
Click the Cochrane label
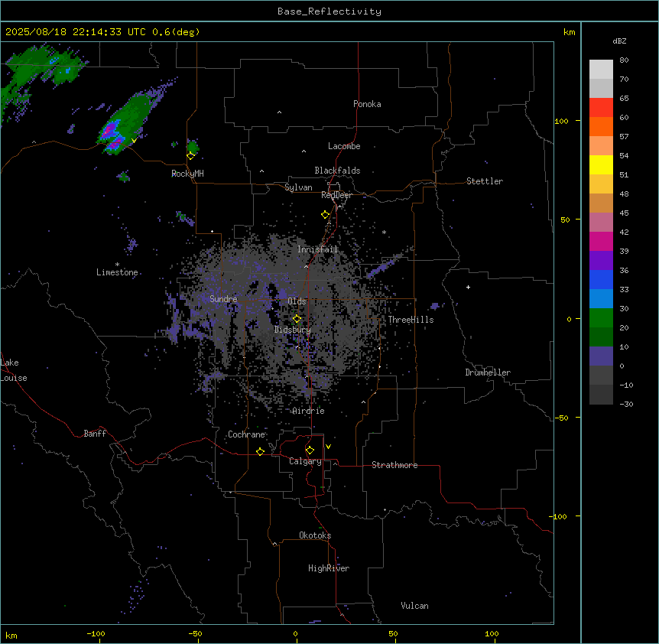point(246,434)
